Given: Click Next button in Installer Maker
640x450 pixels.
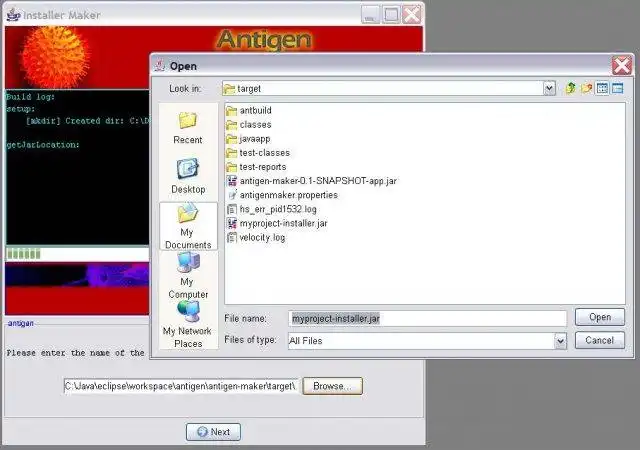Looking at the screenshot, I should (213, 432).
